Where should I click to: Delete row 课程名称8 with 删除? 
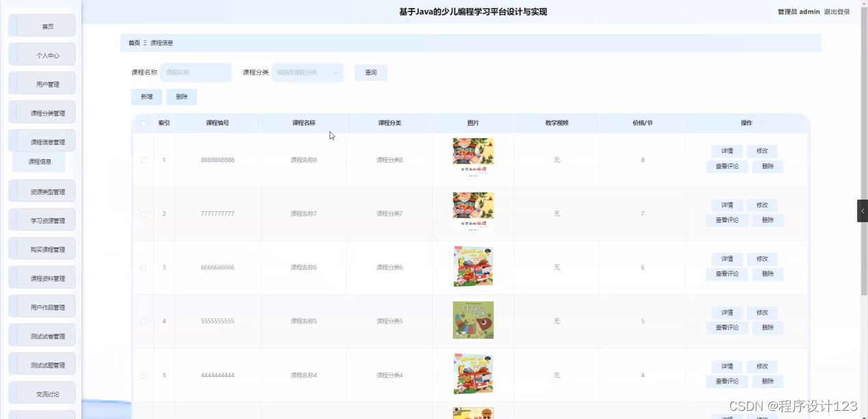[767, 166]
